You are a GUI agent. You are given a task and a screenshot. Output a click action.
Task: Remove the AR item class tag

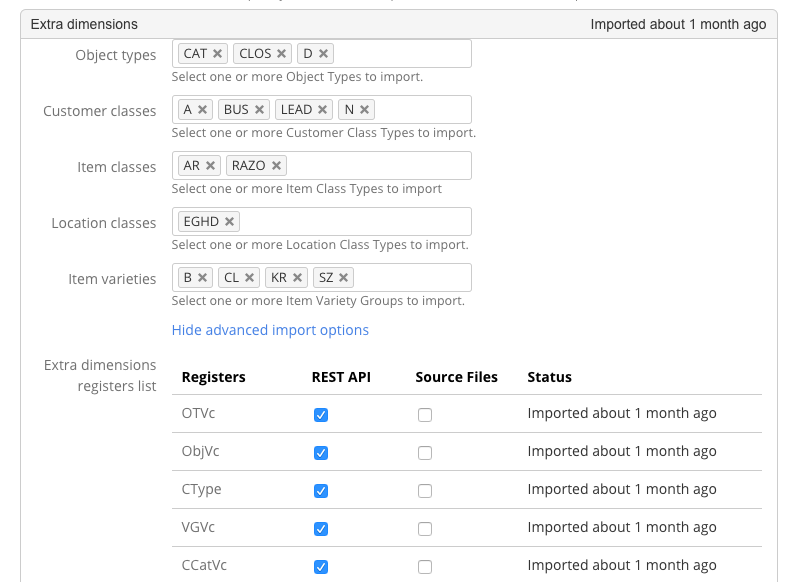[x=211, y=166]
